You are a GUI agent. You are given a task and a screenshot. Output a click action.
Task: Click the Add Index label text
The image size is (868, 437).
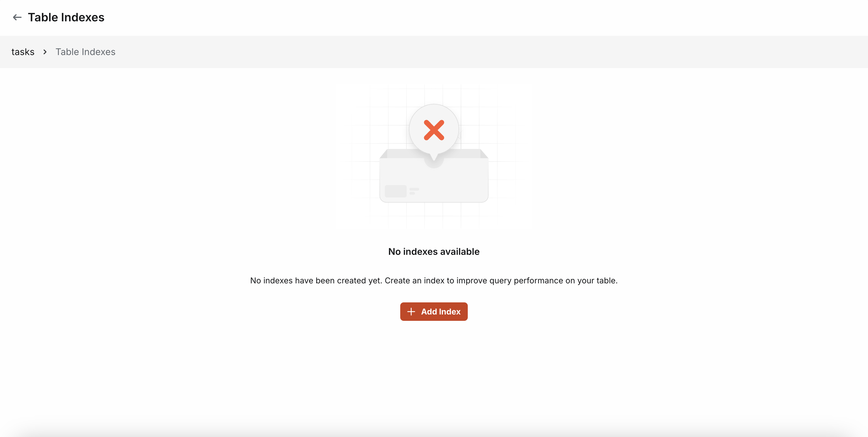click(x=441, y=311)
